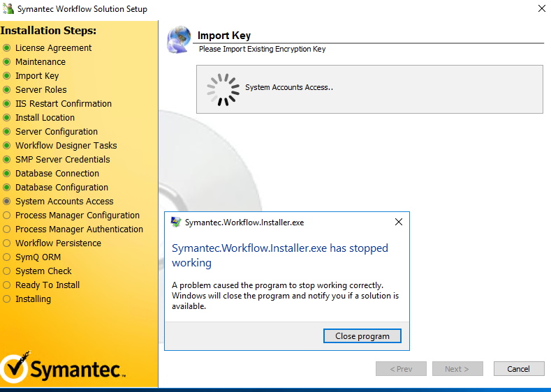Select the Import Key step in the sidebar
Viewport: 551px width, 392px height.
(x=37, y=76)
